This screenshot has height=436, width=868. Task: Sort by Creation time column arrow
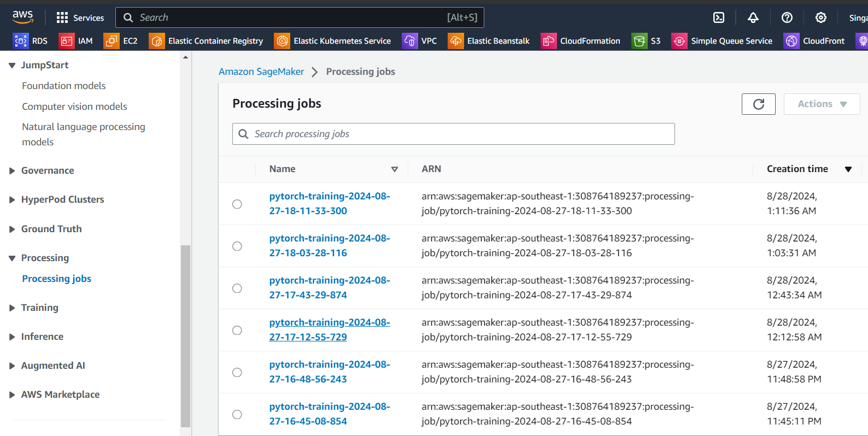[848, 169]
